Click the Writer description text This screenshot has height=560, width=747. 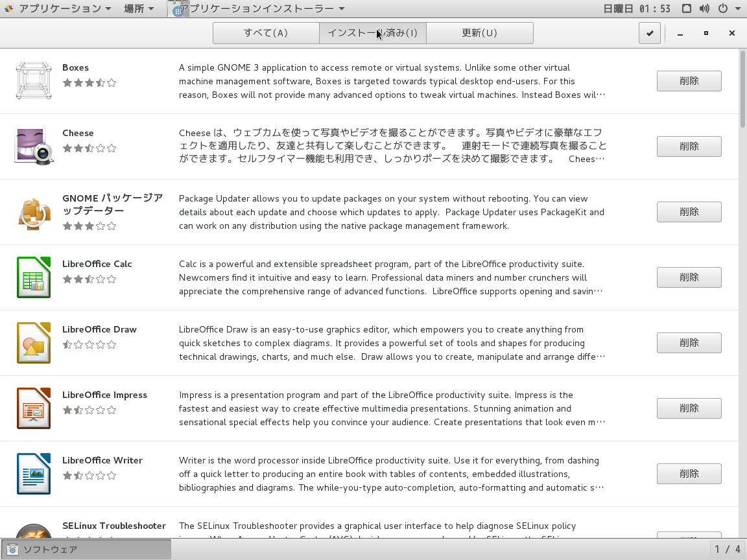pos(392,474)
